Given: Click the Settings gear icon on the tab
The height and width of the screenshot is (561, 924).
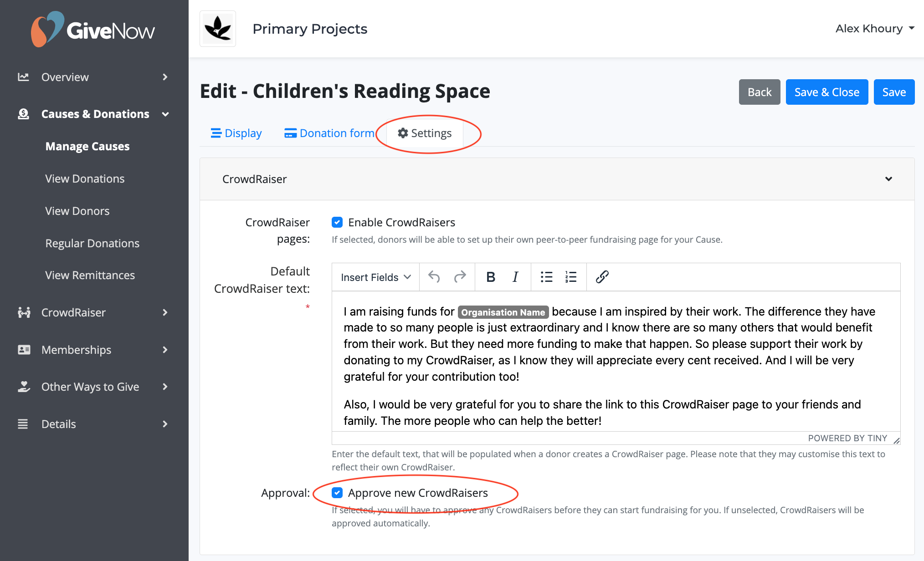Looking at the screenshot, I should [403, 133].
